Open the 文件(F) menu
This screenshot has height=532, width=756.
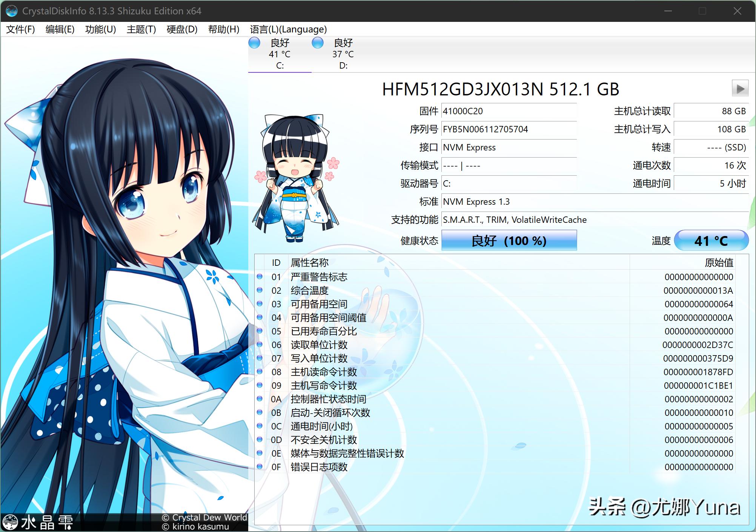click(20, 29)
